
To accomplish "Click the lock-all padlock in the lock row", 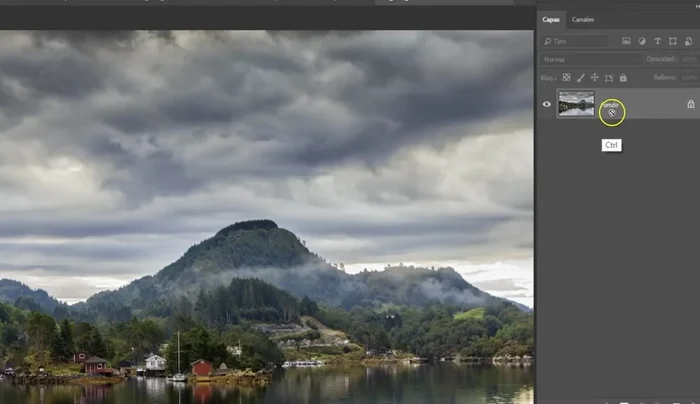I will coord(622,77).
